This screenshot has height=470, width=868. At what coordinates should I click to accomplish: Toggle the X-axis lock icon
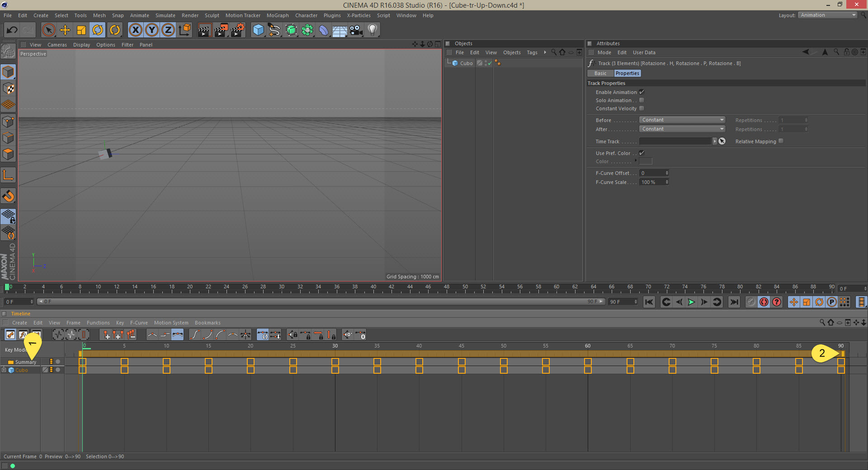click(x=135, y=30)
